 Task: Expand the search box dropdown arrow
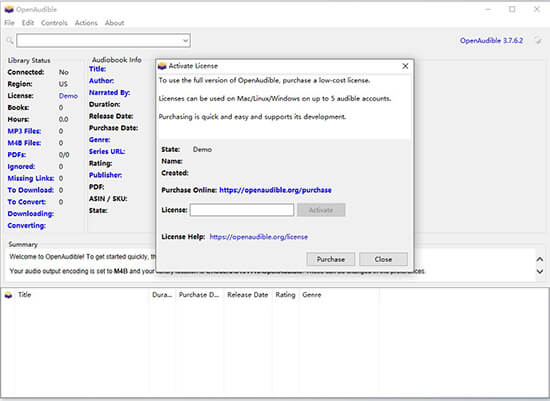pyautogui.click(x=185, y=41)
